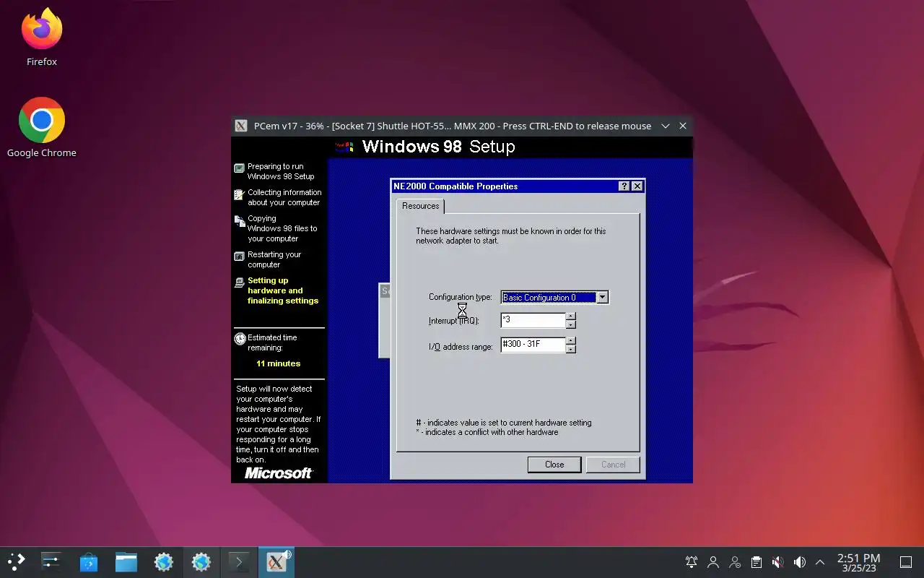
Task: Click the greyed Cancel button
Action: (613, 465)
